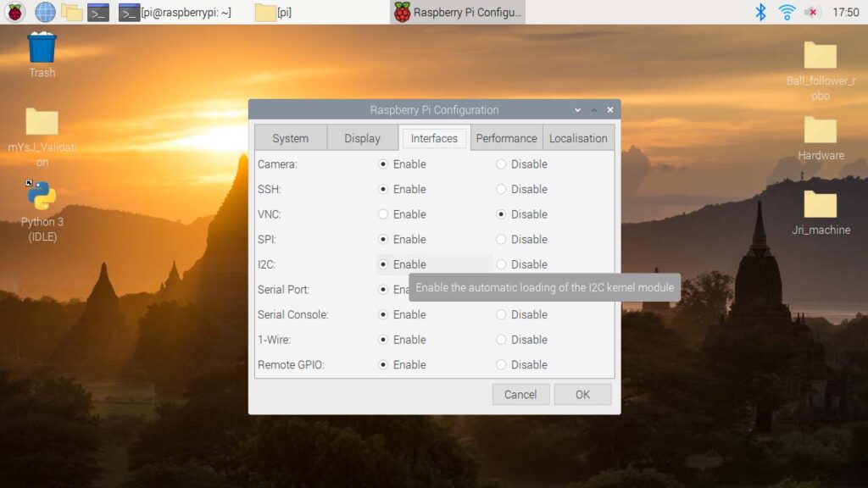The width and height of the screenshot is (868, 488).
Task: Launch the web browser globe icon
Action: (x=45, y=12)
